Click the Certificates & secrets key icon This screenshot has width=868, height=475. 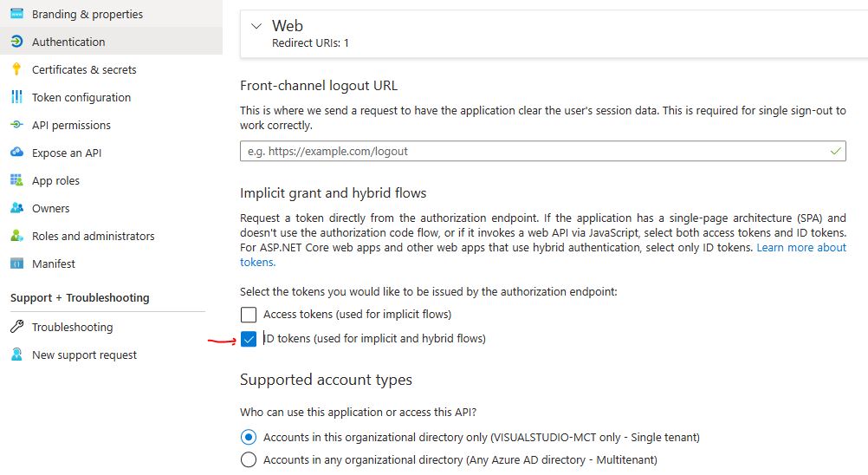(16, 69)
